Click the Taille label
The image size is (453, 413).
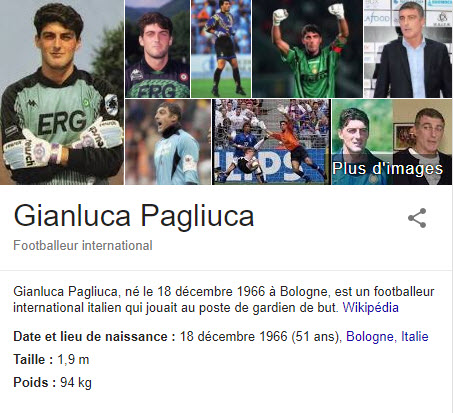click(33, 359)
